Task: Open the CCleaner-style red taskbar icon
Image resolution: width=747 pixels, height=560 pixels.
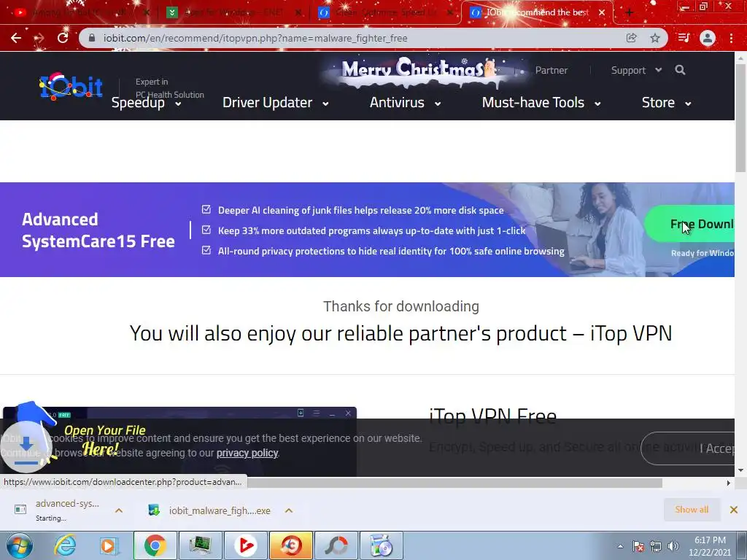Action: 291,545
